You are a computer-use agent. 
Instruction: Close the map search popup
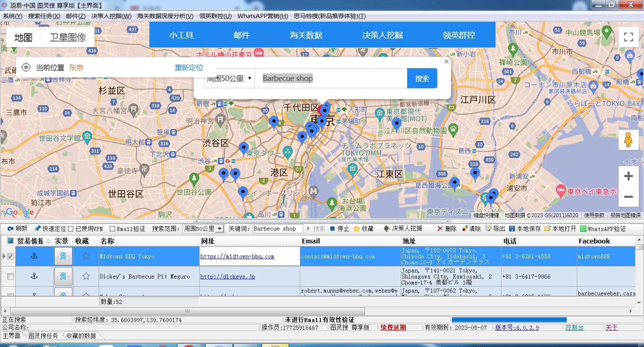pos(446,61)
